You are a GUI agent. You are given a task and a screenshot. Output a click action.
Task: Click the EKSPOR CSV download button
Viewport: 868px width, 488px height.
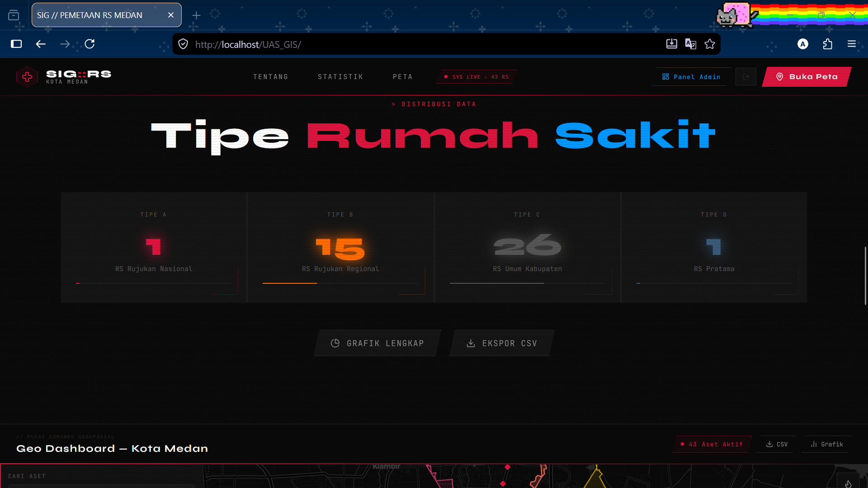click(x=502, y=343)
